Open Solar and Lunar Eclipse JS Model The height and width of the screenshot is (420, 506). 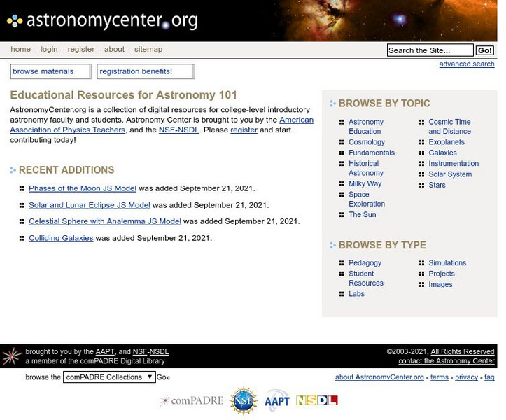90,205
